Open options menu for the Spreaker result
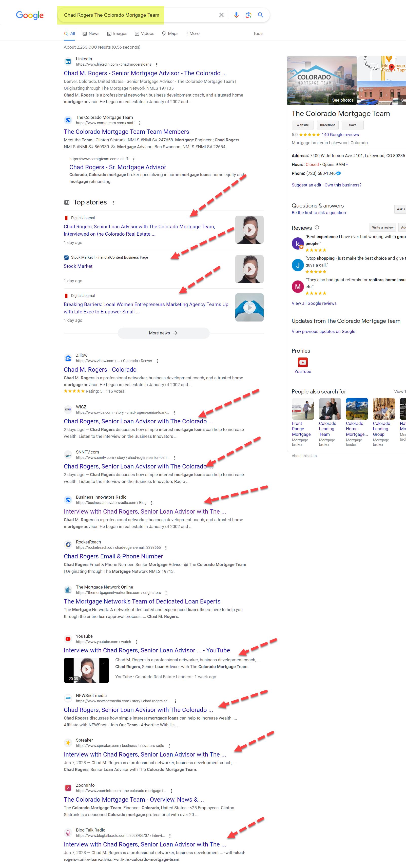Image resolution: width=406 pixels, height=868 pixels. click(x=169, y=746)
